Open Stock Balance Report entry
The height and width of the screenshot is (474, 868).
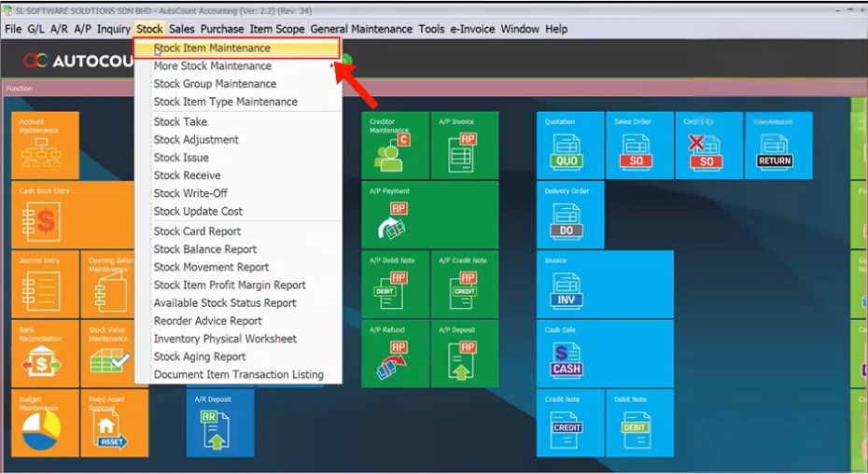[x=238, y=249]
